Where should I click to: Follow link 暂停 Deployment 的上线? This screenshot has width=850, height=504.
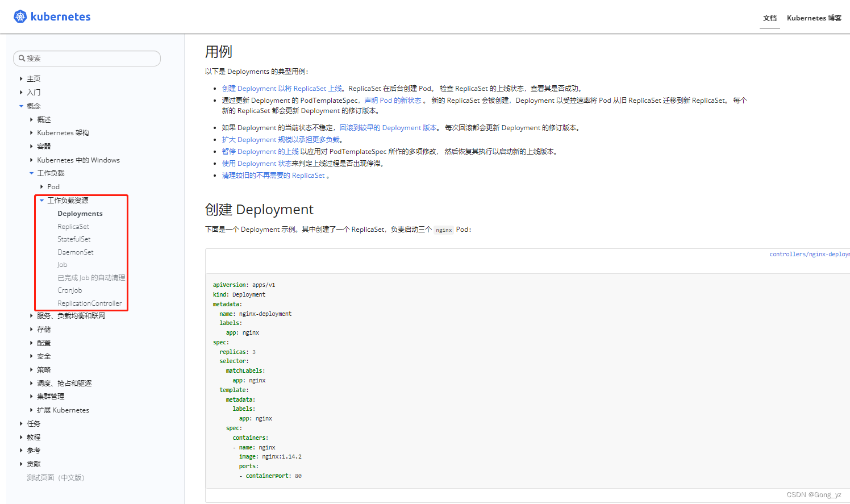click(x=260, y=152)
